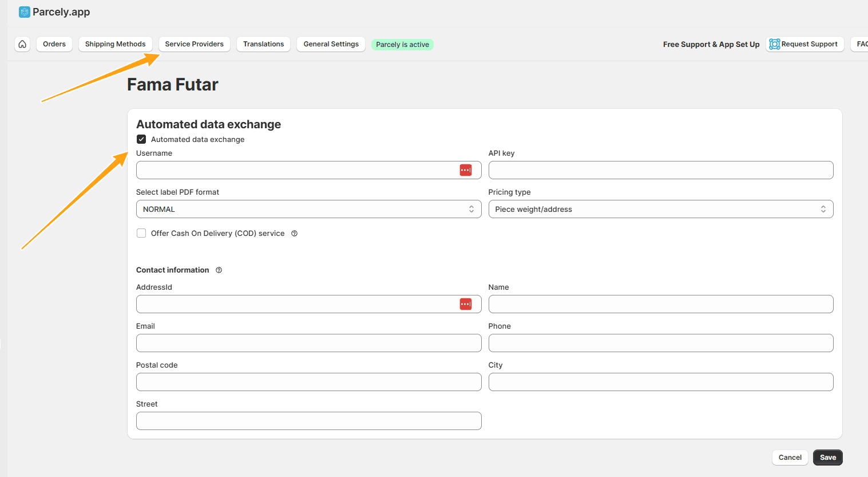Go to the Service Providers tab
868x477 pixels.
194,44
